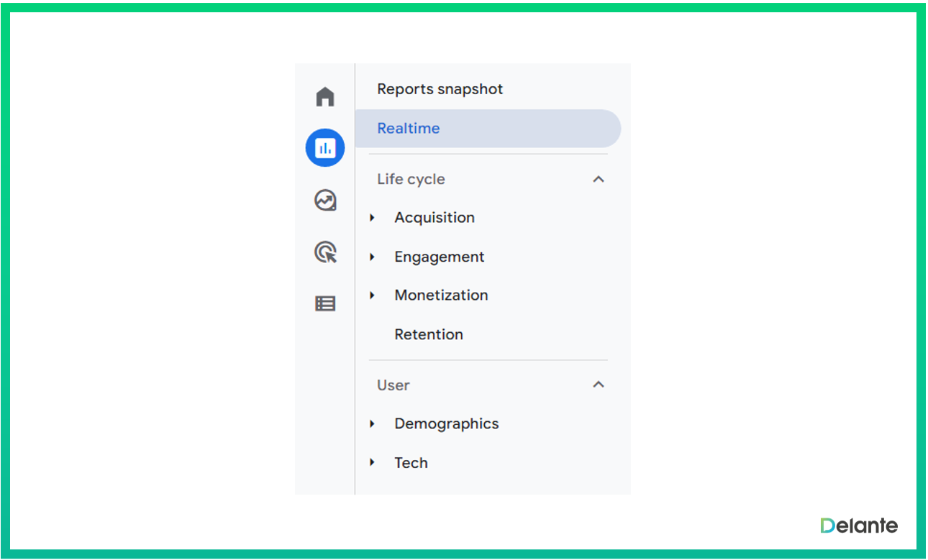Click the Configure table list icon
The image size is (928, 560).
coord(325,304)
